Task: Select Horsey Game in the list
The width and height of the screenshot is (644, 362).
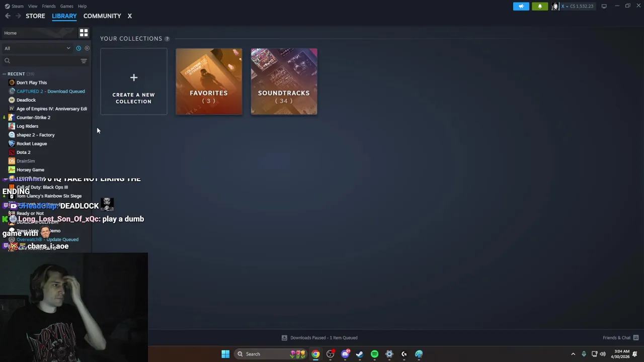Action: coord(30,170)
